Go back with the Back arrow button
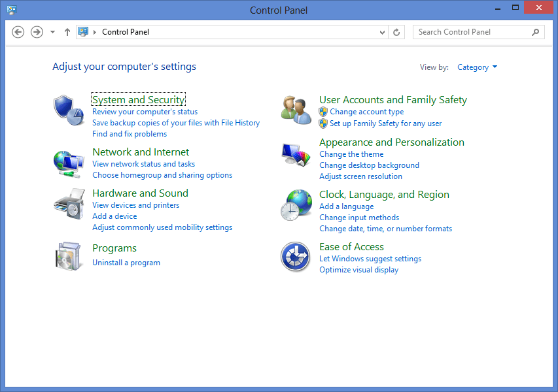This screenshot has height=392, width=558. pyautogui.click(x=18, y=32)
